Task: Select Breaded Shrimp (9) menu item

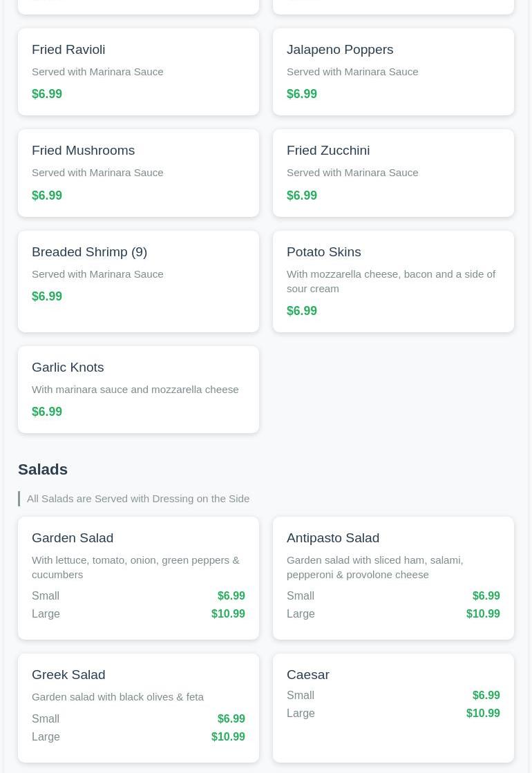Action: (x=89, y=252)
